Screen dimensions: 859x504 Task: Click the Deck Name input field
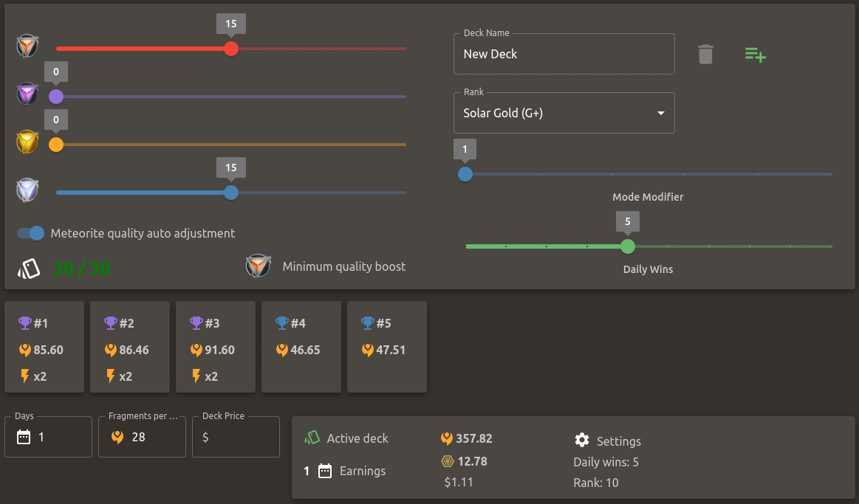coord(564,54)
